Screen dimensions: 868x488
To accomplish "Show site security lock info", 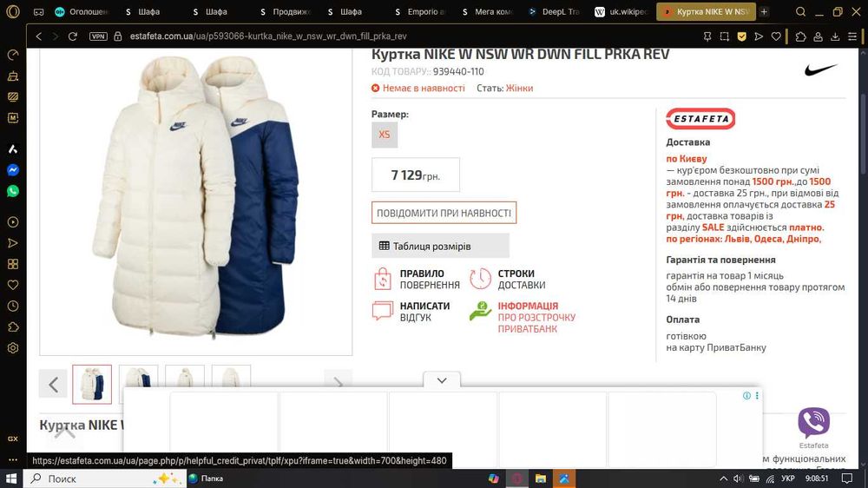I will (x=117, y=36).
